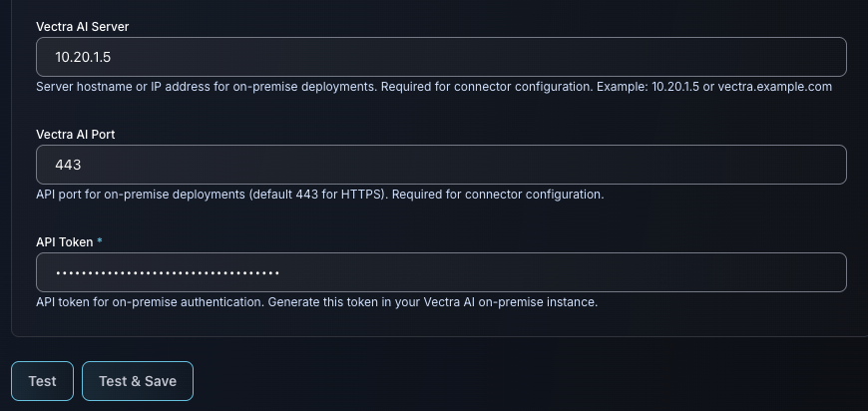Click the "API Token" field label

pos(64,241)
